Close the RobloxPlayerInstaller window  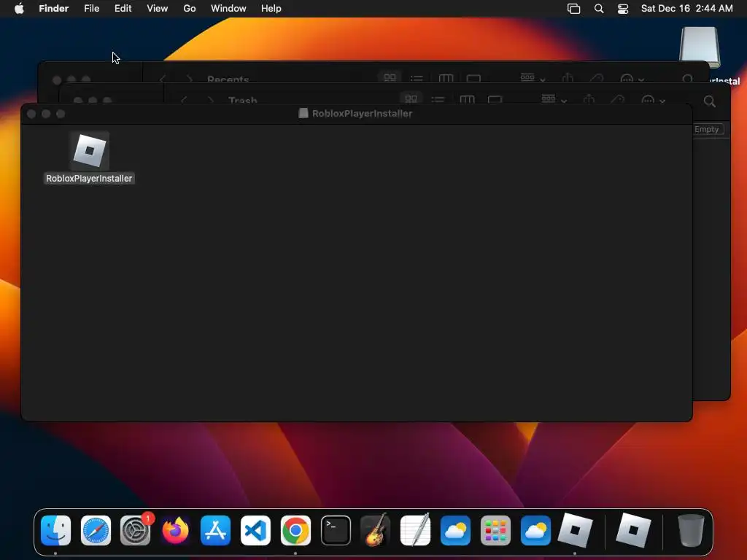pos(31,114)
